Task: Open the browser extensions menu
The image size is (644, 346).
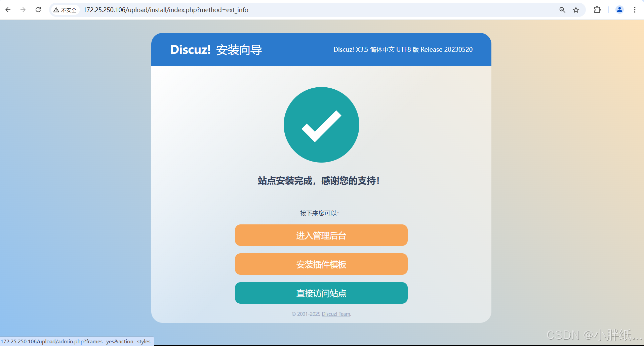Action: coord(597,10)
